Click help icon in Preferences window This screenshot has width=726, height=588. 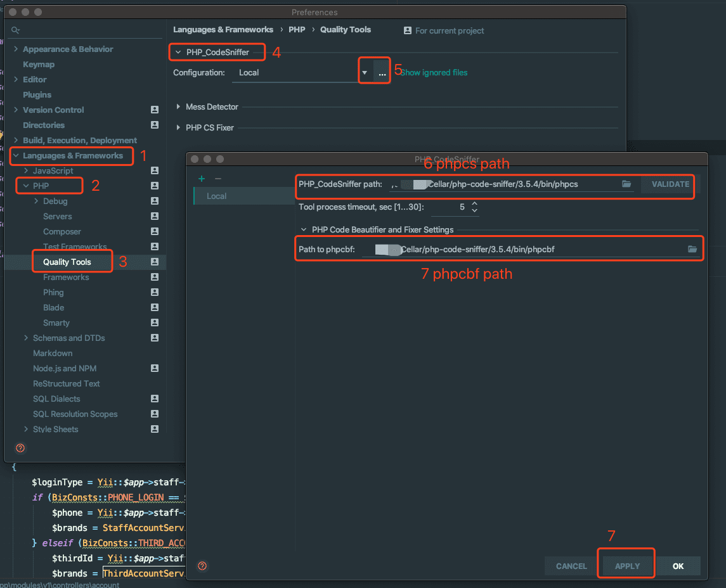[x=20, y=448]
